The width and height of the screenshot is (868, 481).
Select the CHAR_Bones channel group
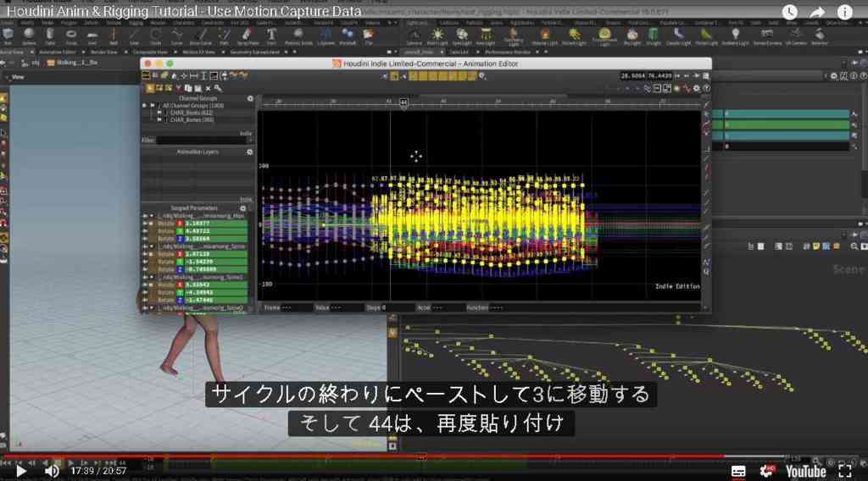pos(192,119)
